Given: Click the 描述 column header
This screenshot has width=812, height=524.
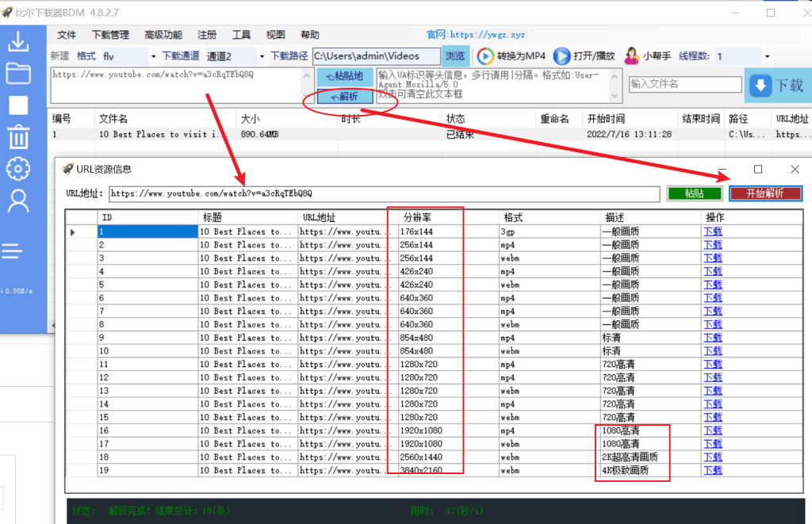Looking at the screenshot, I should coord(651,217).
